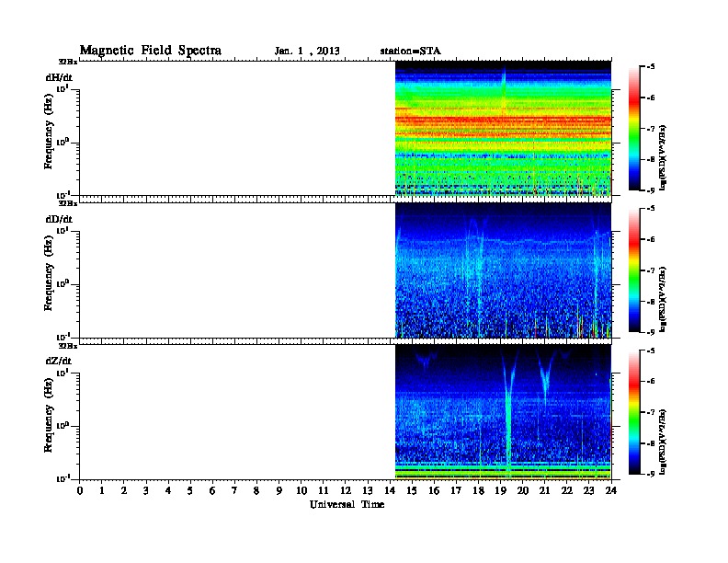Click the 10^0 frequency tick of dD/dt panel
The height and width of the screenshot is (563, 728).
63,283
